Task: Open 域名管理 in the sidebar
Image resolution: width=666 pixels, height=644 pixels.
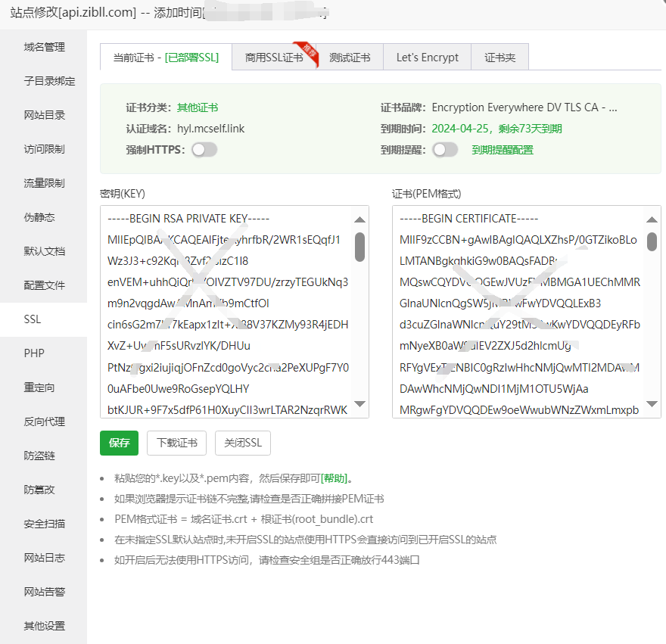Action: [44, 47]
